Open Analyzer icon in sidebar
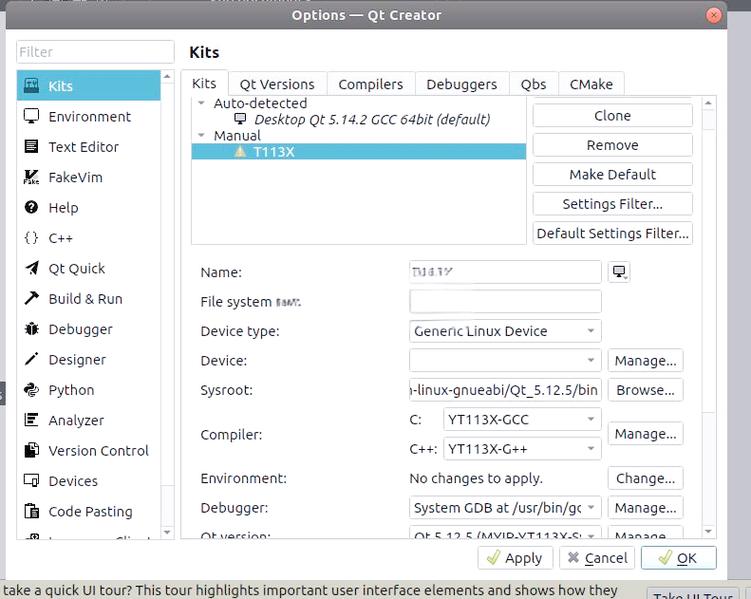Viewport: 751px width, 599px height. click(x=32, y=420)
